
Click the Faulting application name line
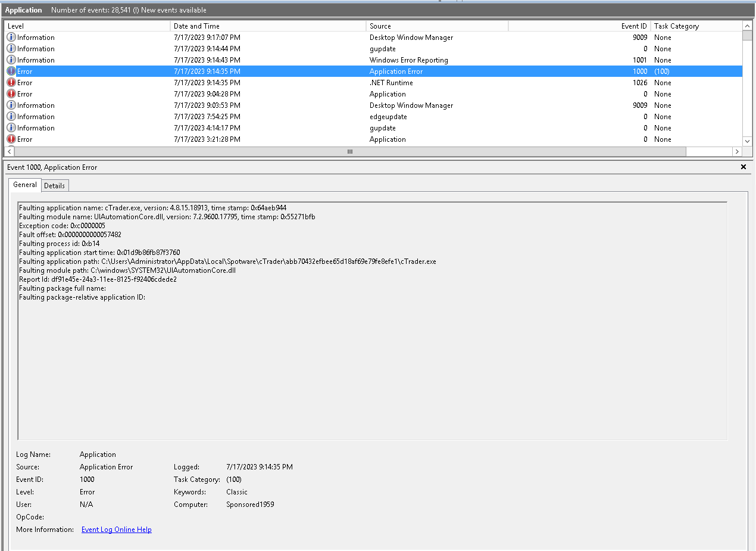coord(152,208)
